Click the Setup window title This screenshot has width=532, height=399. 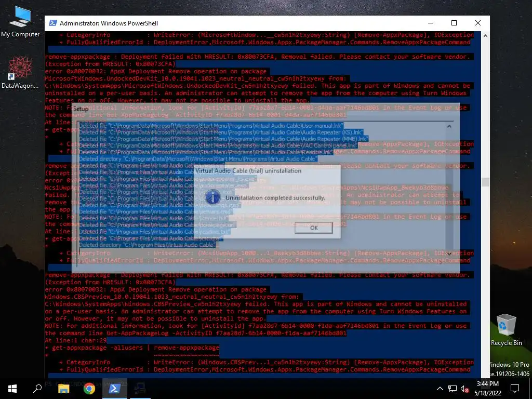(x=81, y=109)
